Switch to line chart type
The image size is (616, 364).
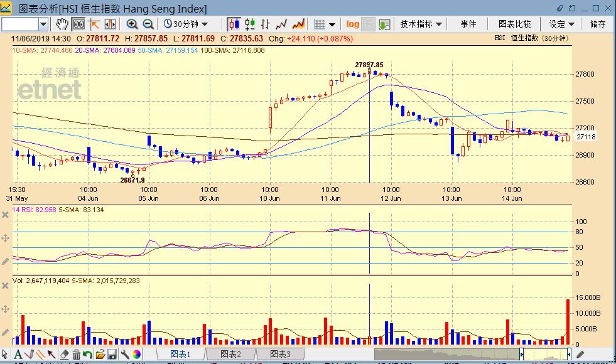281,24
